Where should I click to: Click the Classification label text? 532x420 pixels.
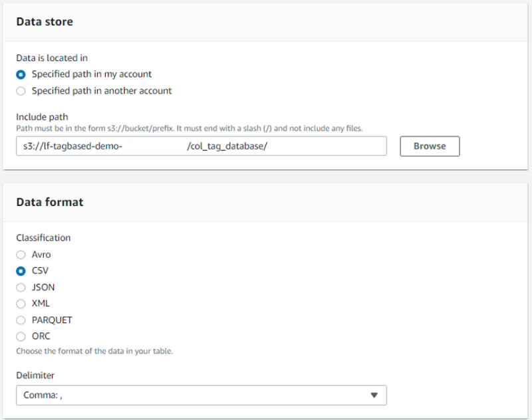tap(43, 238)
